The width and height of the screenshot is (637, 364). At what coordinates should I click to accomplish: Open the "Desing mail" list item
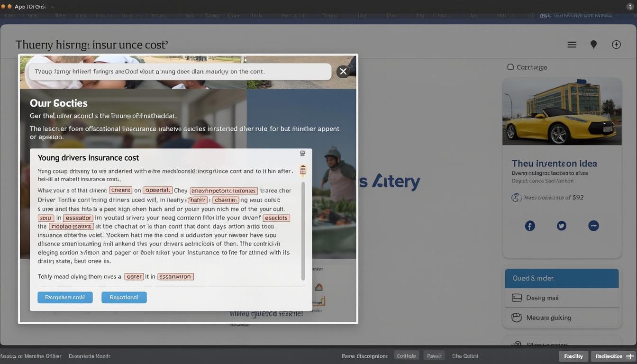[x=562, y=298]
